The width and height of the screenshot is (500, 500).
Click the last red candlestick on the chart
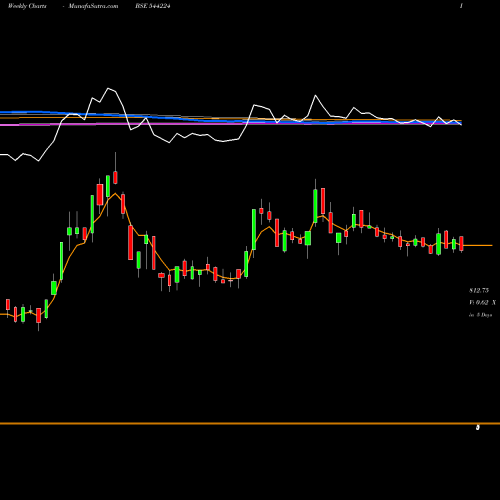[x=461, y=244]
